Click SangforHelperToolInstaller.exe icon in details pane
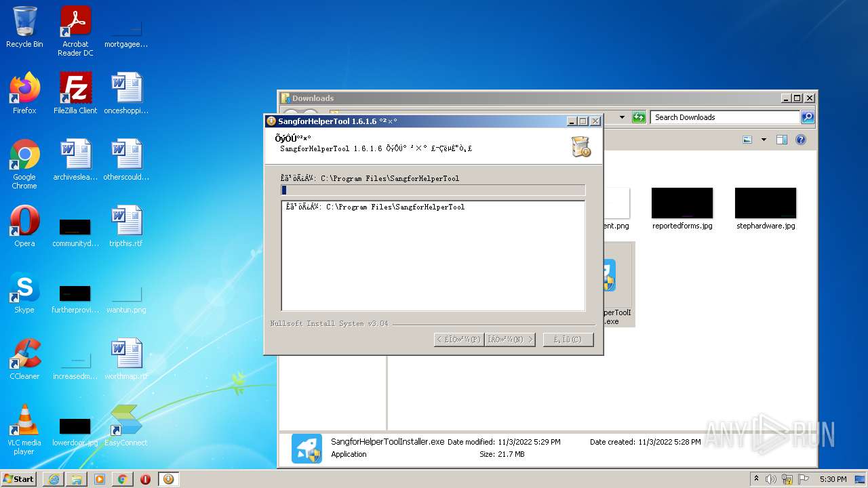 [x=307, y=448]
